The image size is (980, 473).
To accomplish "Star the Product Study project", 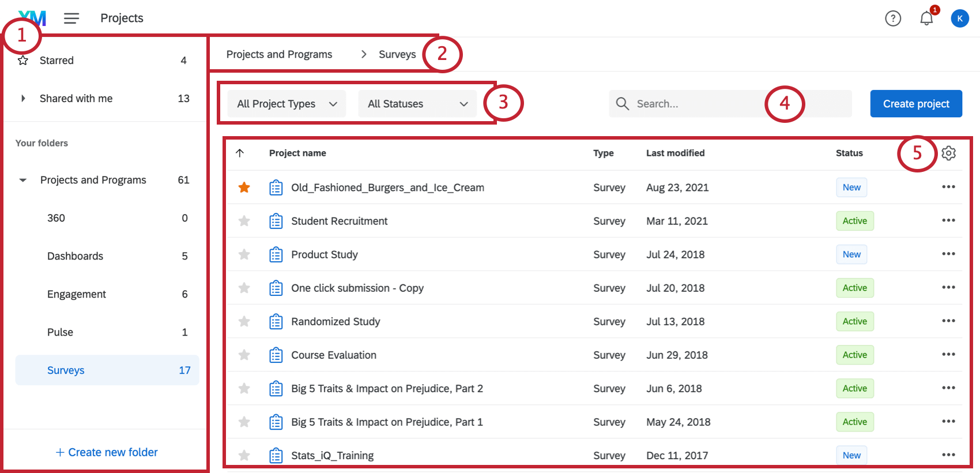I will tap(244, 254).
